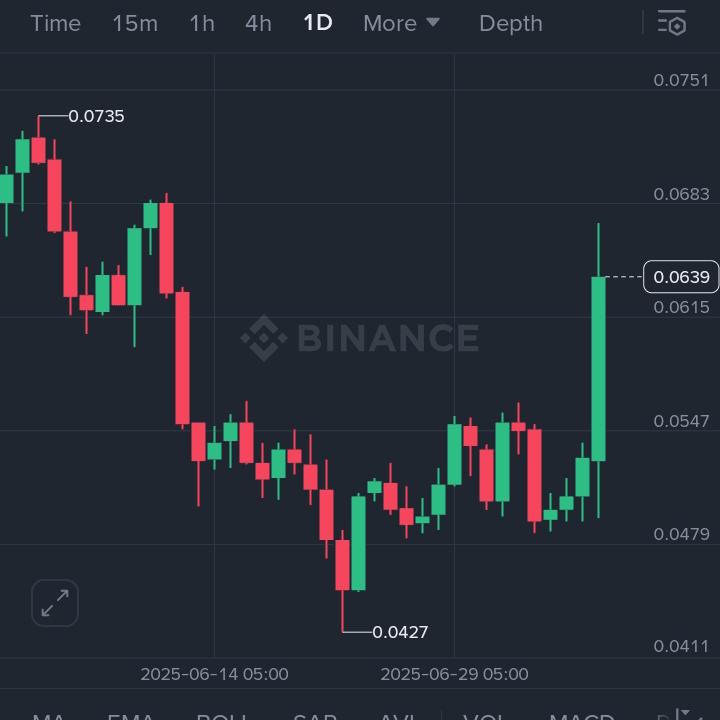
Task: Toggle the SAR indicator
Action: 314,714
